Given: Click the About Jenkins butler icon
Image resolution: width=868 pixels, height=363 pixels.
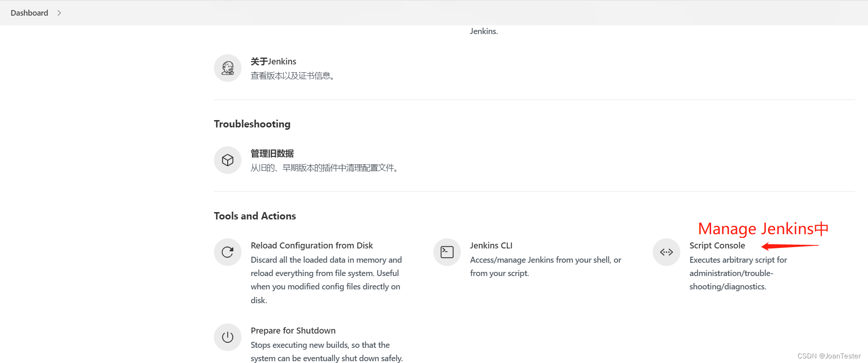Looking at the screenshot, I should [x=228, y=68].
